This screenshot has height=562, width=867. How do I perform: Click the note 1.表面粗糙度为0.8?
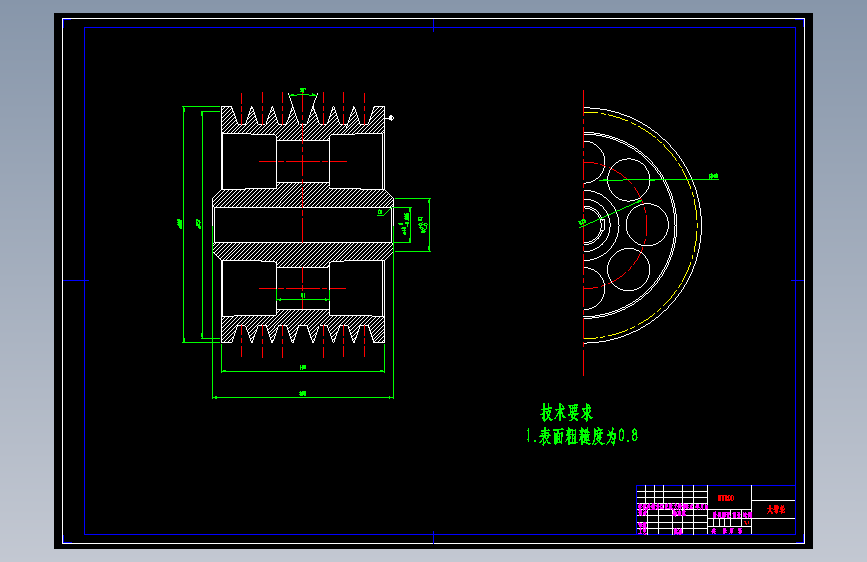pos(582,436)
